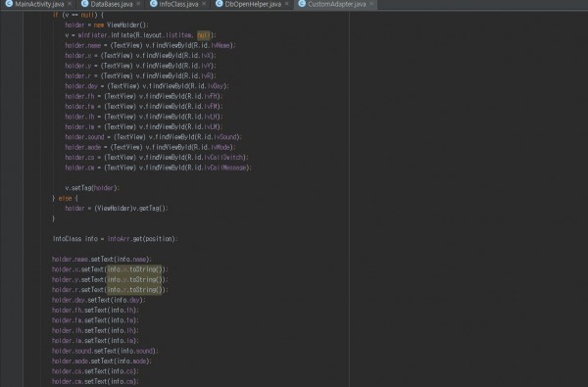Click the 'holder.x = (TextView)' assignment line
Viewport: 588px width, 387px height.
[140, 56]
